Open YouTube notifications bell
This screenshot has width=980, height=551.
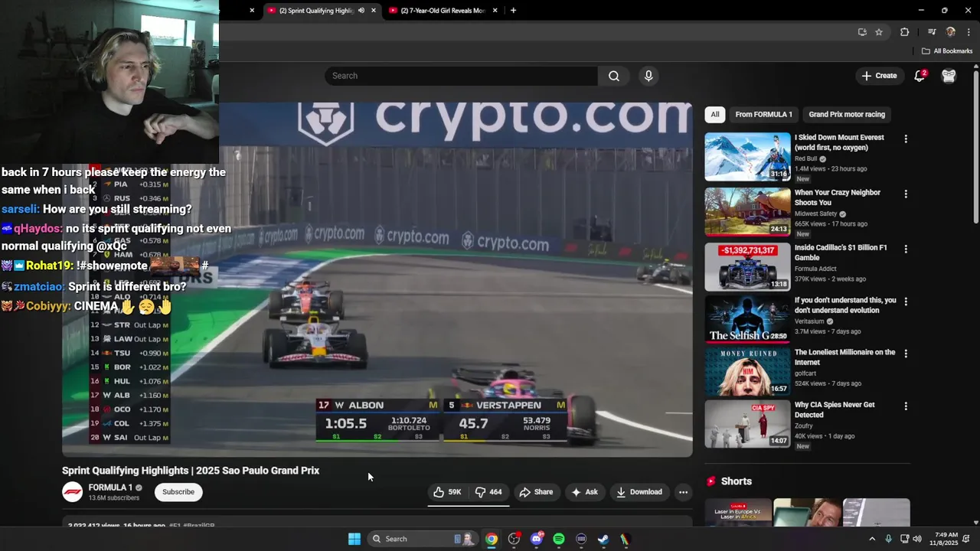click(920, 76)
